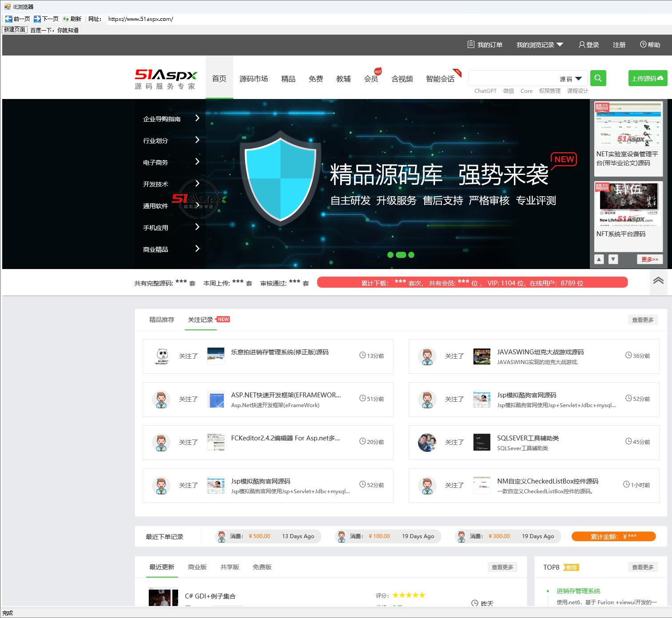Click 查看更多 in 关注记录 panel
The image size is (672, 618).
643,320
